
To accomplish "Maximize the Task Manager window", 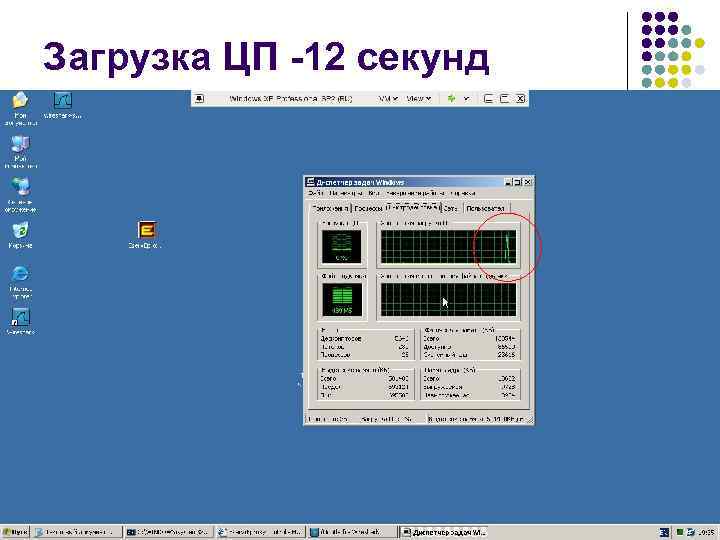I will pyautogui.click(x=518, y=182).
